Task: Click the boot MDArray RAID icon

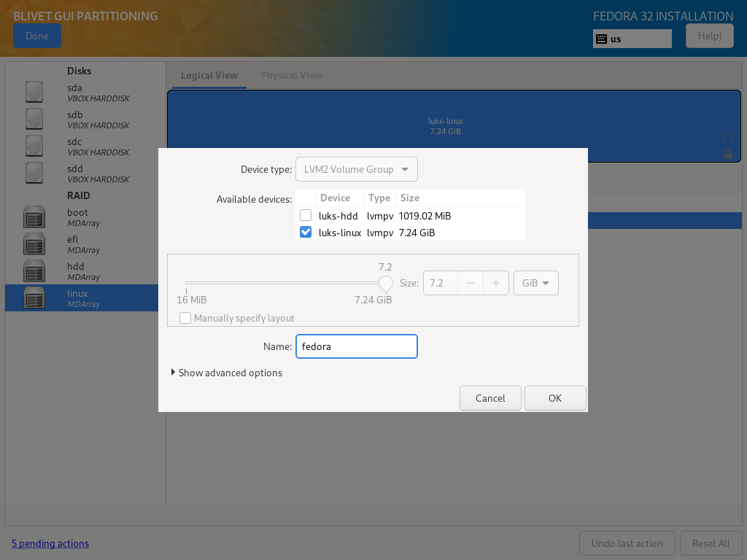Action: coord(34,217)
